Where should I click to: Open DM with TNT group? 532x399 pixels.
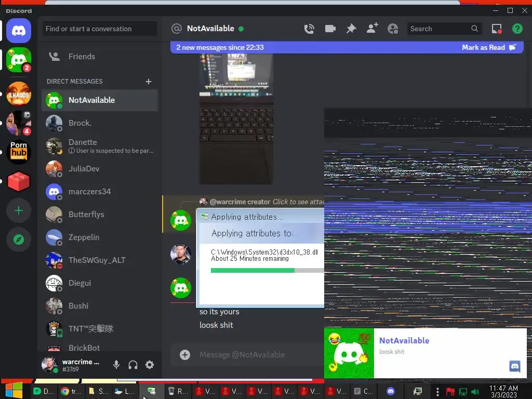[x=99, y=328]
